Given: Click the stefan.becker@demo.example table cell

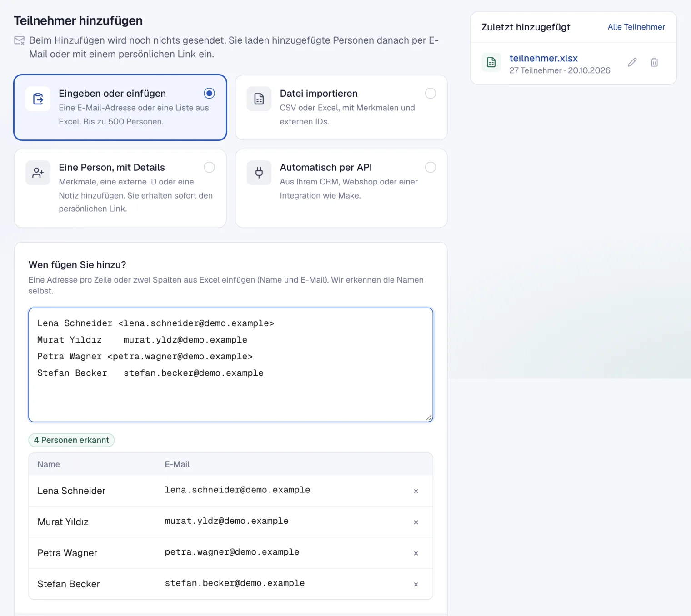Looking at the screenshot, I should (x=235, y=583).
